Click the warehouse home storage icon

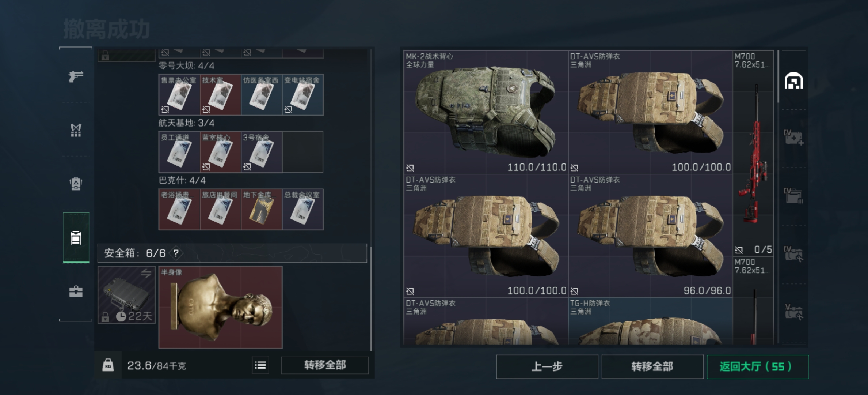pyautogui.click(x=794, y=81)
